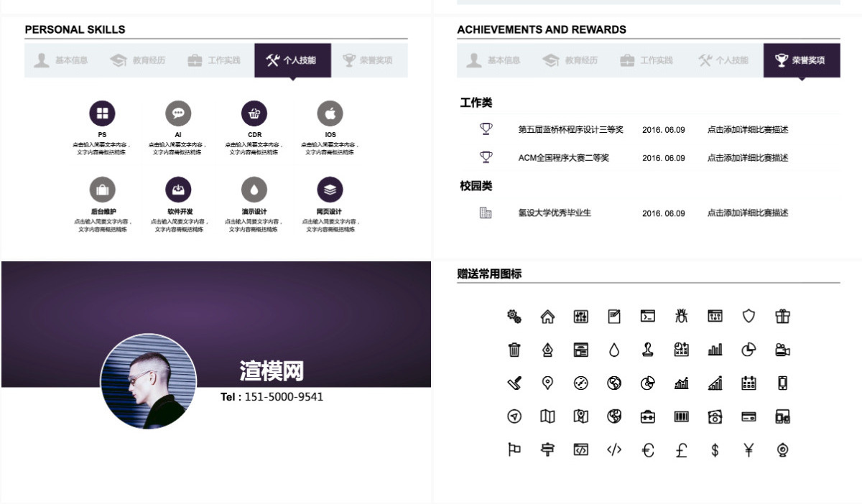Select the code brackets </> icon
862x504 pixels.
(614, 450)
